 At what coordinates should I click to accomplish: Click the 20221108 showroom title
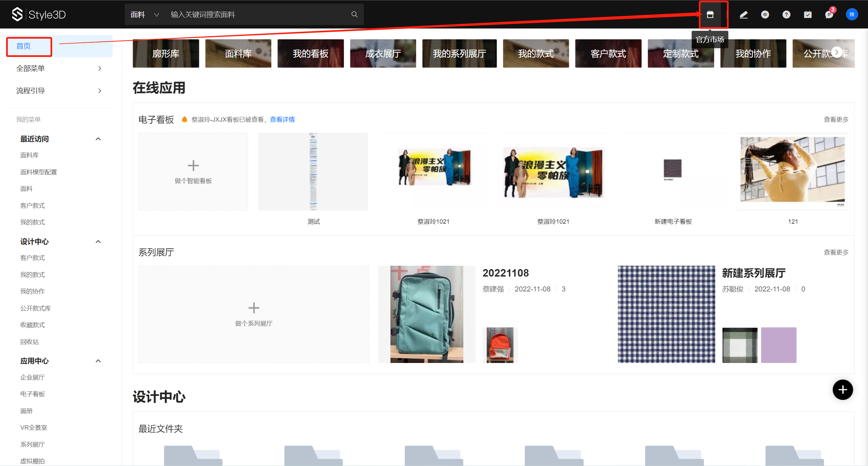click(506, 273)
